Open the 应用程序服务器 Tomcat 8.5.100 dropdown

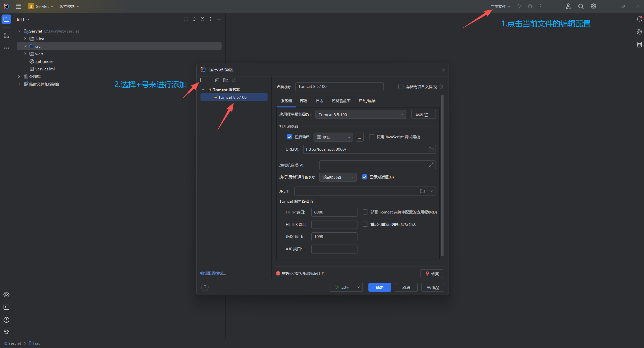coord(361,115)
